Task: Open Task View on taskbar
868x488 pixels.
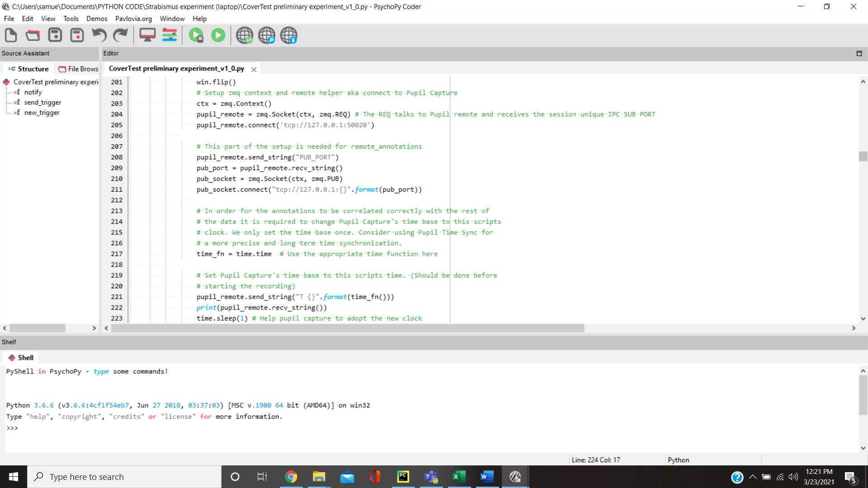Action: (262, 477)
